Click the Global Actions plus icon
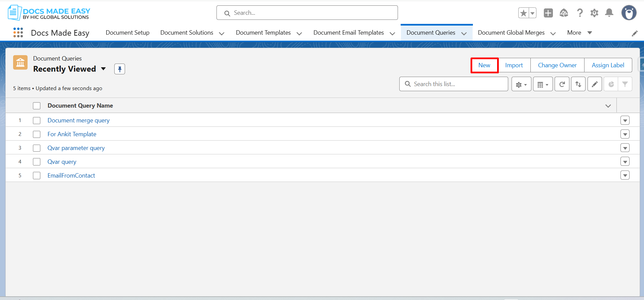Viewport: 644px width, 300px height. [x=548, y=13]
